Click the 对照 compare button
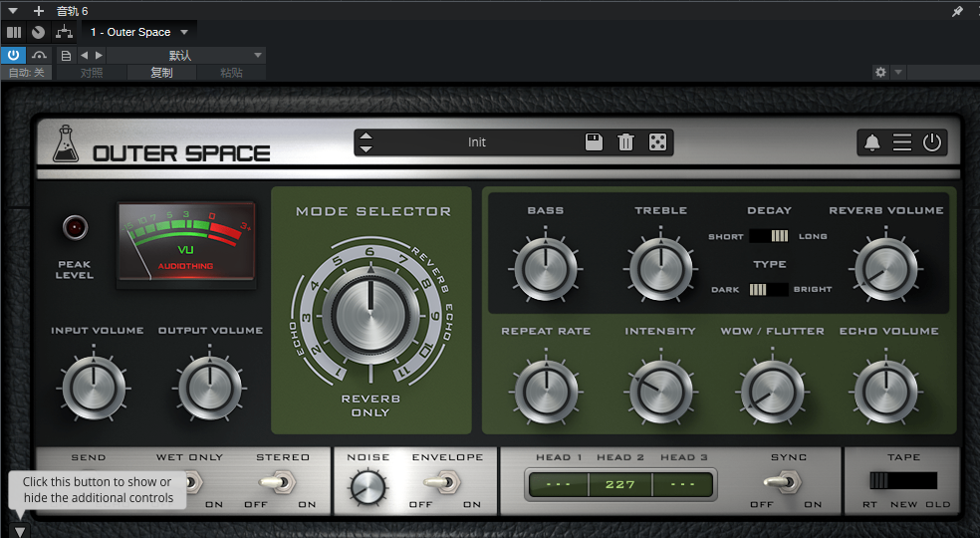This screenshot has height=538, width=980. [92, 73]
